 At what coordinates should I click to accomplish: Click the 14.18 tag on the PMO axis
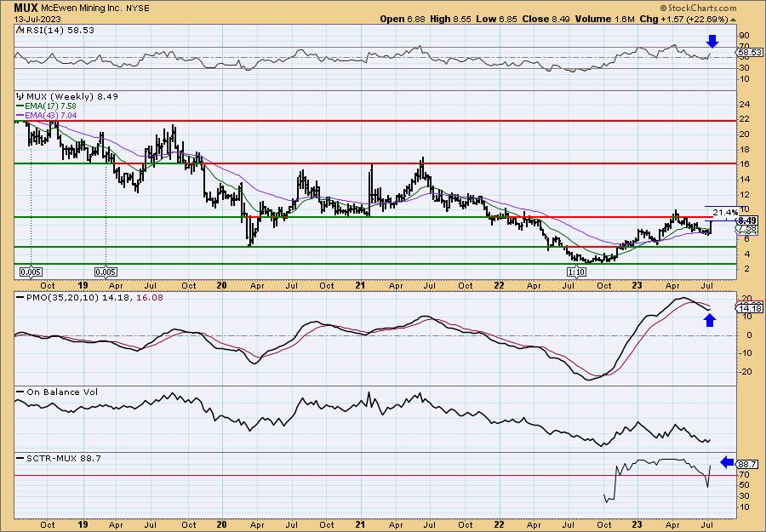pyautogui.click(x=751, y=308)
